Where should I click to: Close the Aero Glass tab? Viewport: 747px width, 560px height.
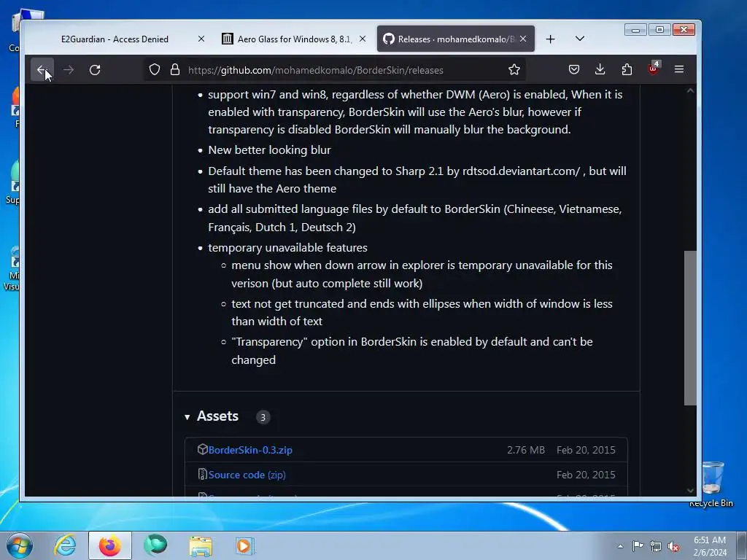(363, 39)
